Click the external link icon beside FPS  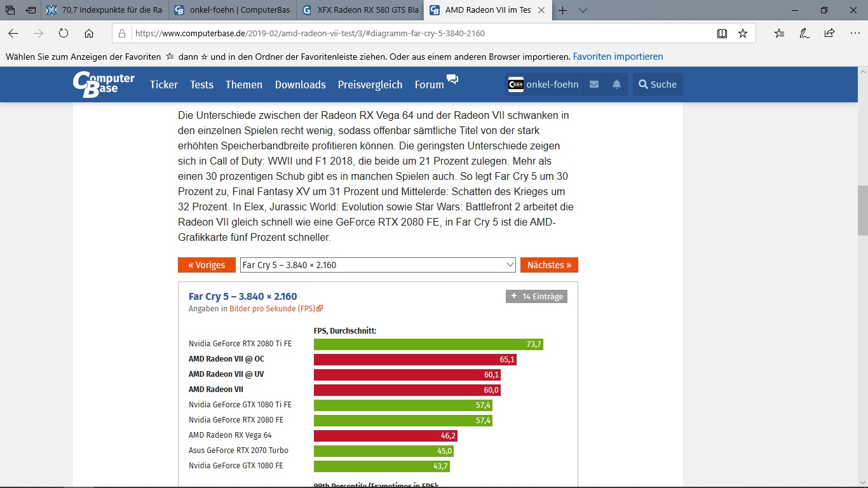[x=320, y=309]
